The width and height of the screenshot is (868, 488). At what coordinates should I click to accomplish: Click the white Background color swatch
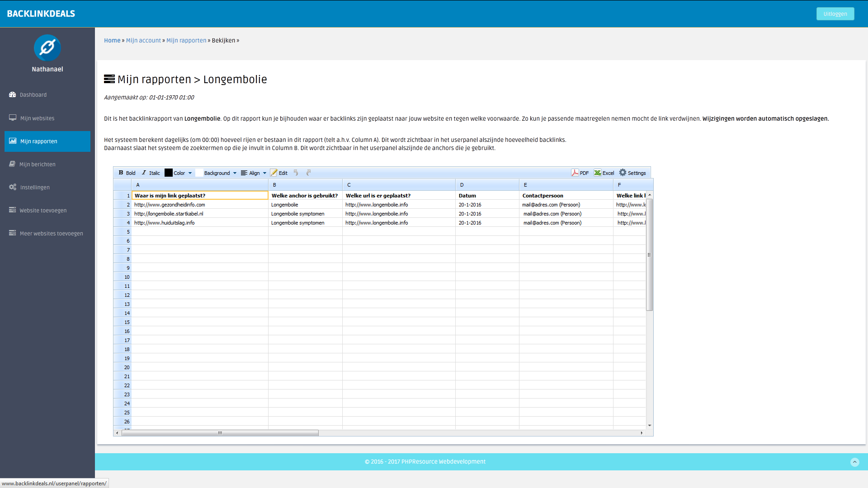199,173
